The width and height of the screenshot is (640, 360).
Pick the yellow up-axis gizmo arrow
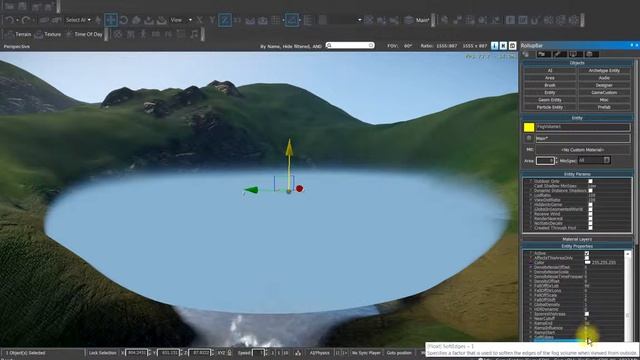coord(289,148)
